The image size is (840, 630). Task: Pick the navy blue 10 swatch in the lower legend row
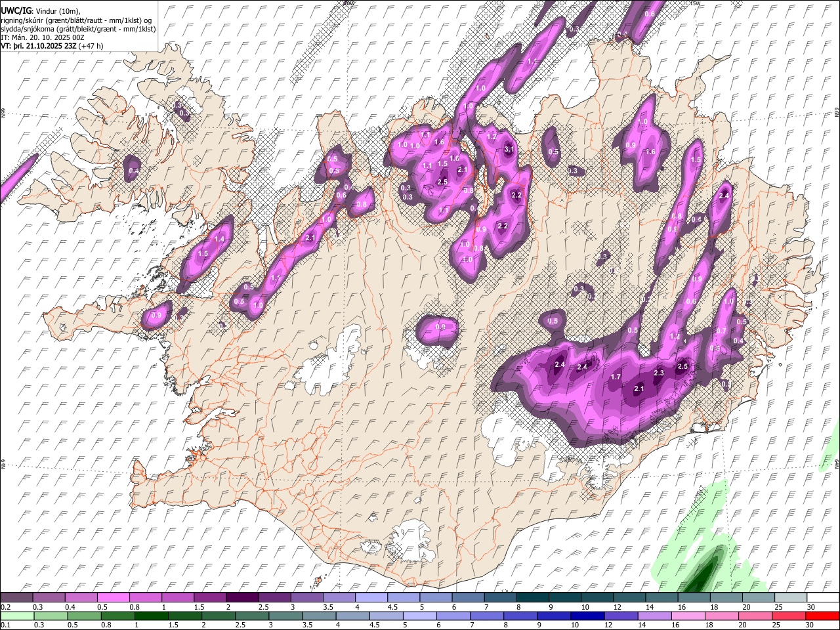587,616
